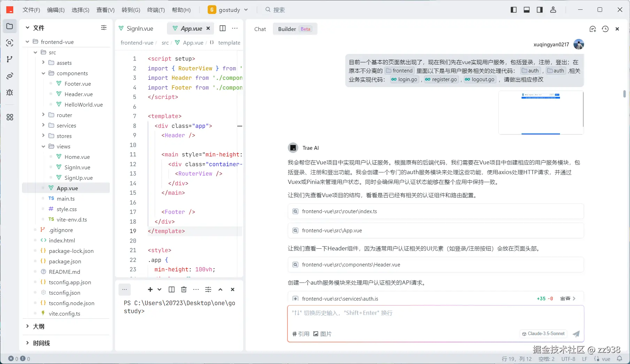Screen dimensions: 630x364
Task: Split the editor with the split icon
Action: (223, 28)
